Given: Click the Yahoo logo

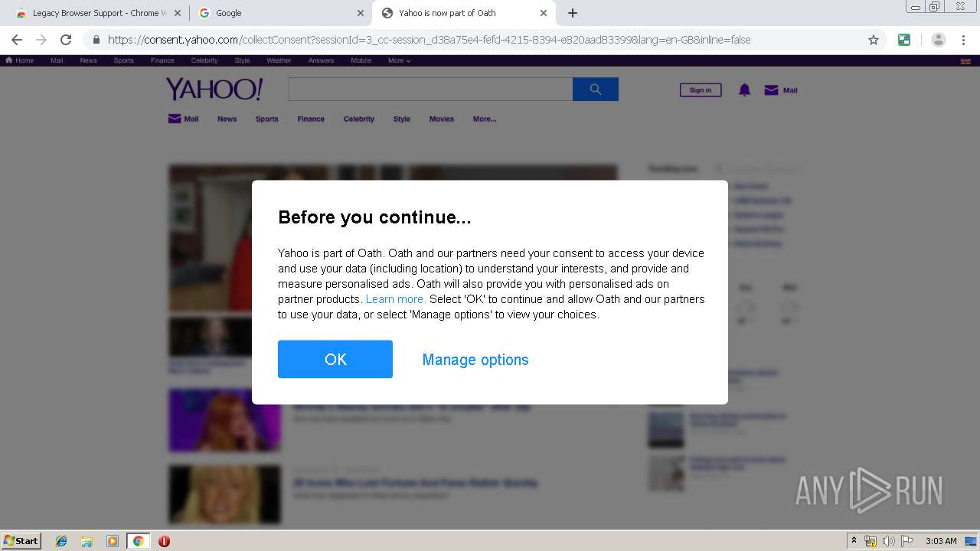Looking at the screenshot, I should click(x=214, y=90).
